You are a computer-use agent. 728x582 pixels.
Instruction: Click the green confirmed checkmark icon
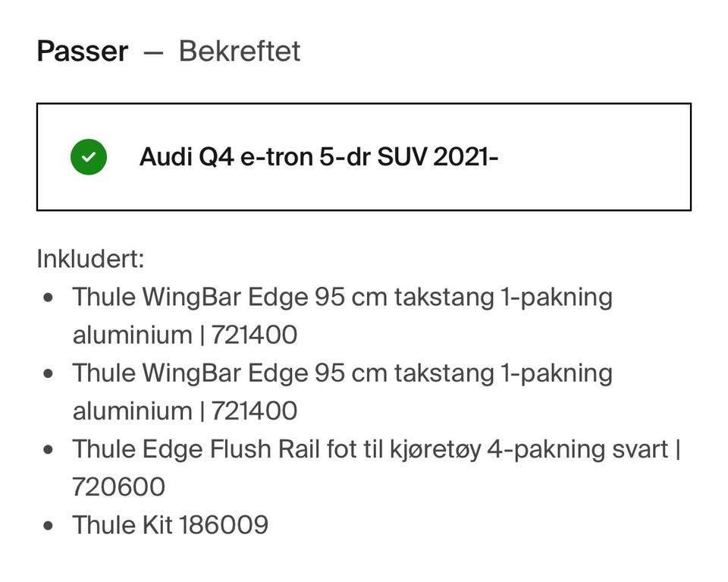click(89, 157)
